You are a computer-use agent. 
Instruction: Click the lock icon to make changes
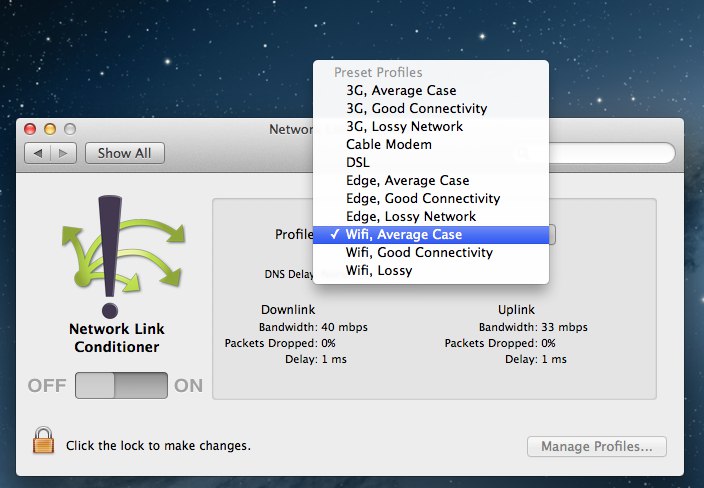point(43,440)
